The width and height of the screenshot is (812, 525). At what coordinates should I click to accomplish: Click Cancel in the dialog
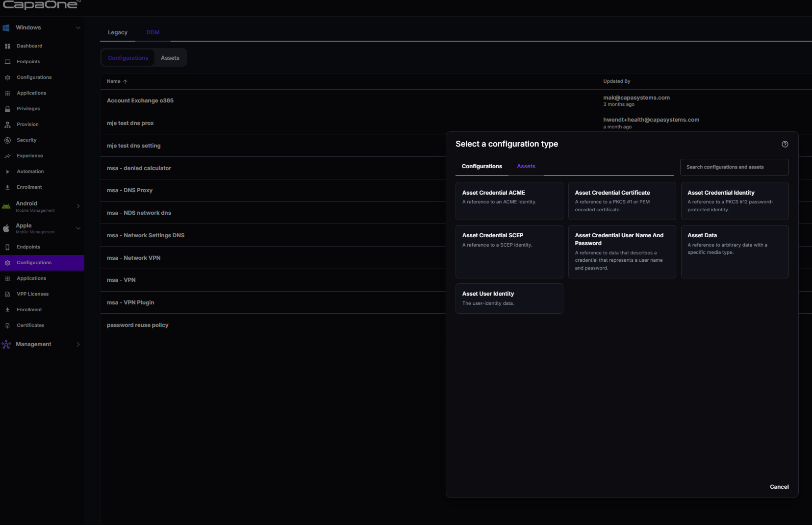coord(779,487)
